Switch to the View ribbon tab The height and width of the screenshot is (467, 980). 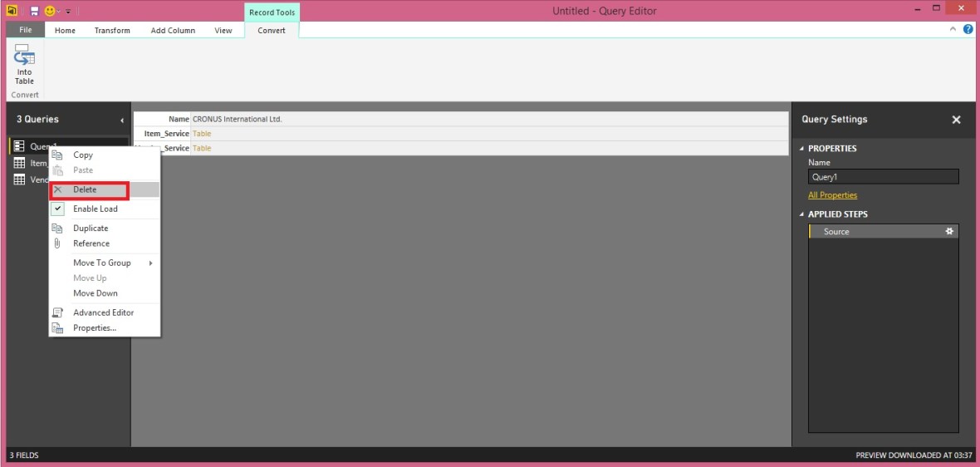pos(223,31)
